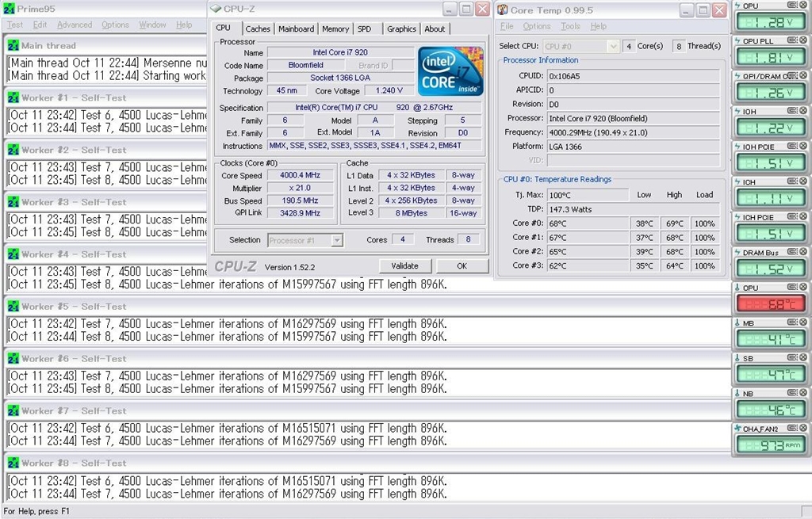Click the Validate button in CPU-Z

(x=404, y=266)
